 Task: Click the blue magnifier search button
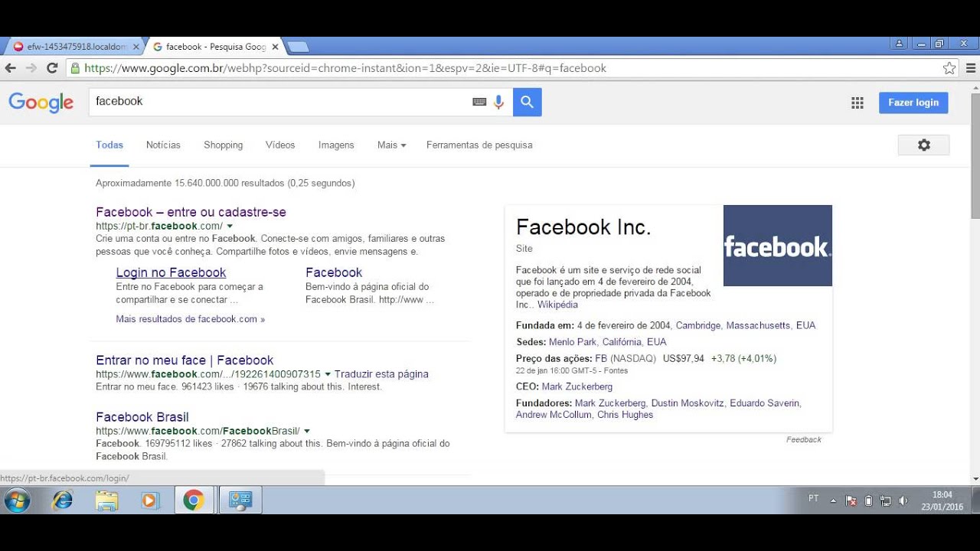point(527,102)
